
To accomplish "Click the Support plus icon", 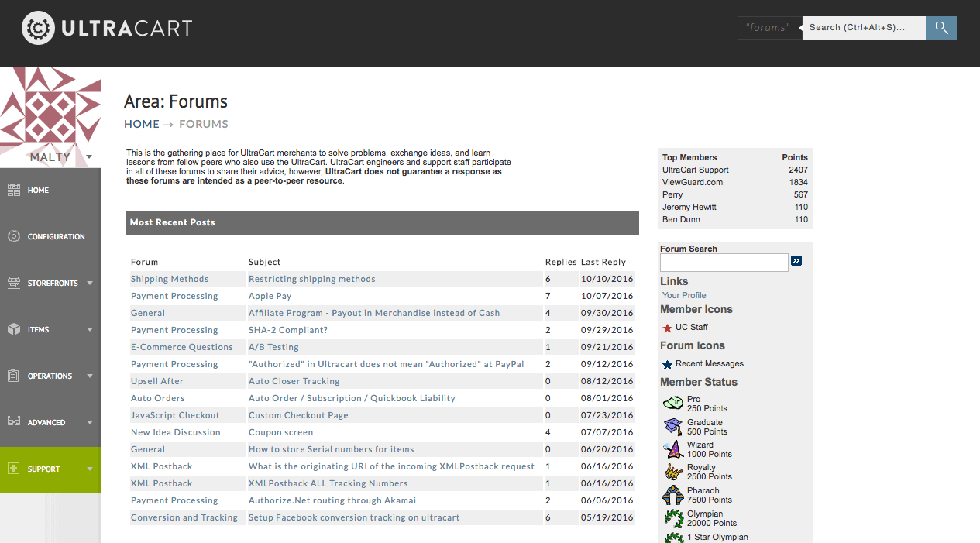I will point(14,469).
